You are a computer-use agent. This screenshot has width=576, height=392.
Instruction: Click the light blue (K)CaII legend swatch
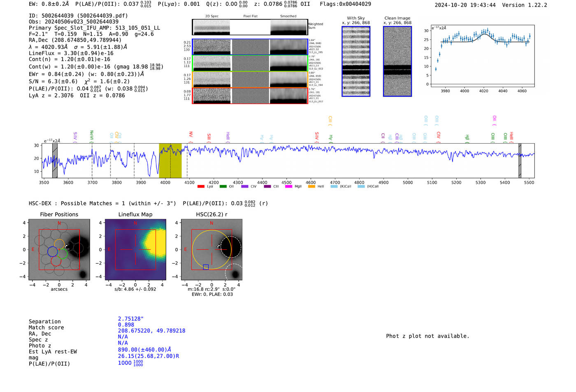pos(334,186)
